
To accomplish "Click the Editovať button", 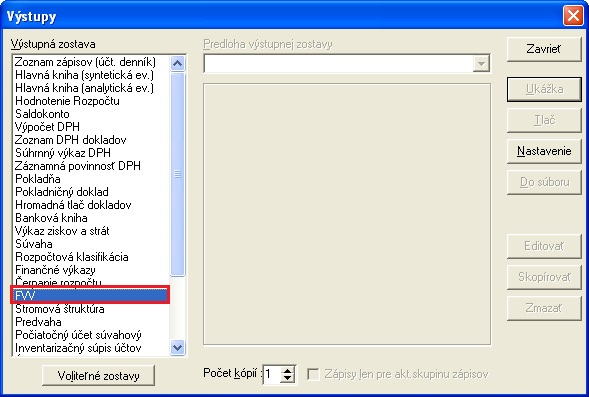I will pyautogui.click(x=544, y=246).
